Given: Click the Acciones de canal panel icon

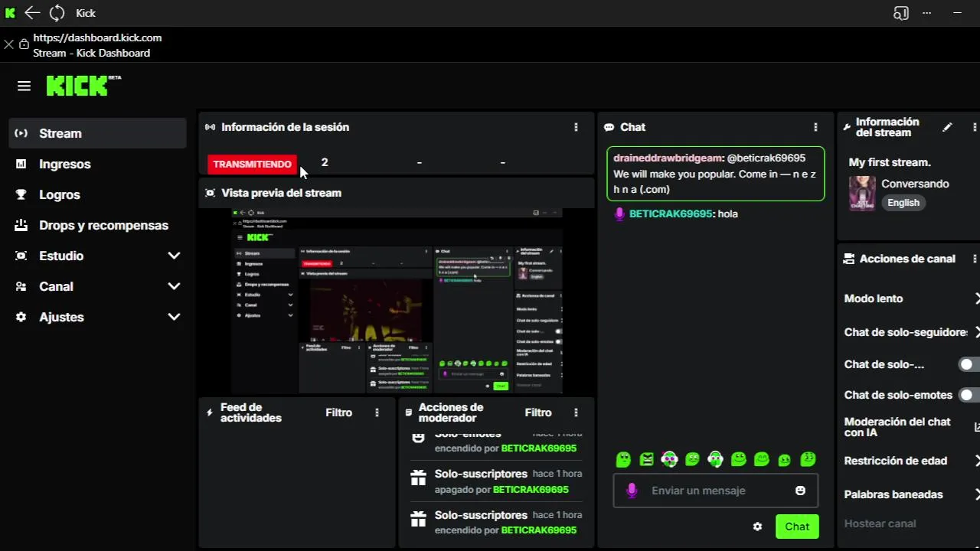Looking at the screenshot, I should coord(848,259).
